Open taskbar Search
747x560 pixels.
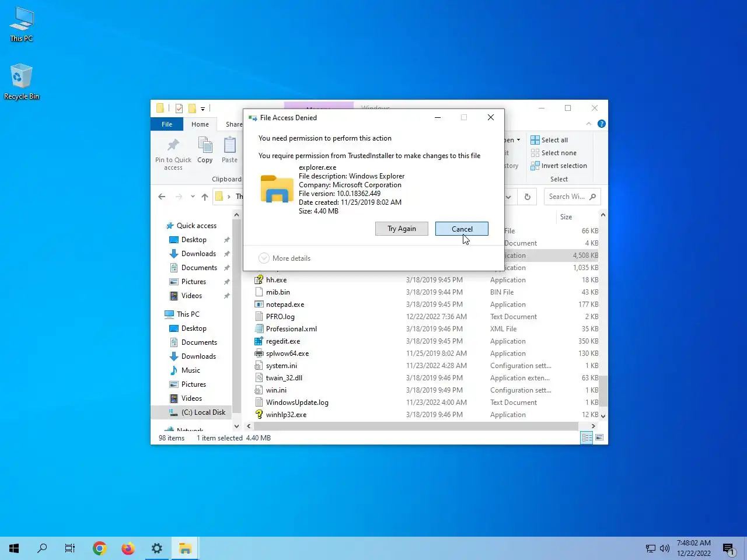click(x=42, y=548)
